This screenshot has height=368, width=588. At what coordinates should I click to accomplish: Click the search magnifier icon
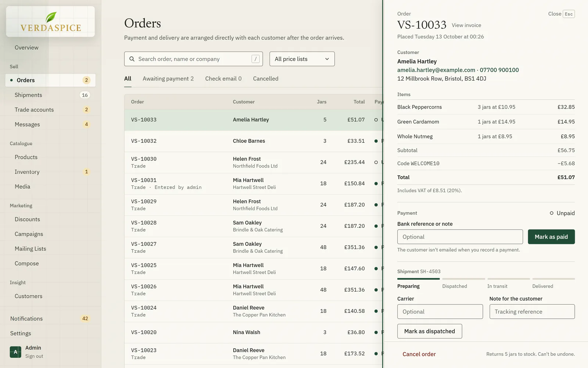[x=132, y=59]
